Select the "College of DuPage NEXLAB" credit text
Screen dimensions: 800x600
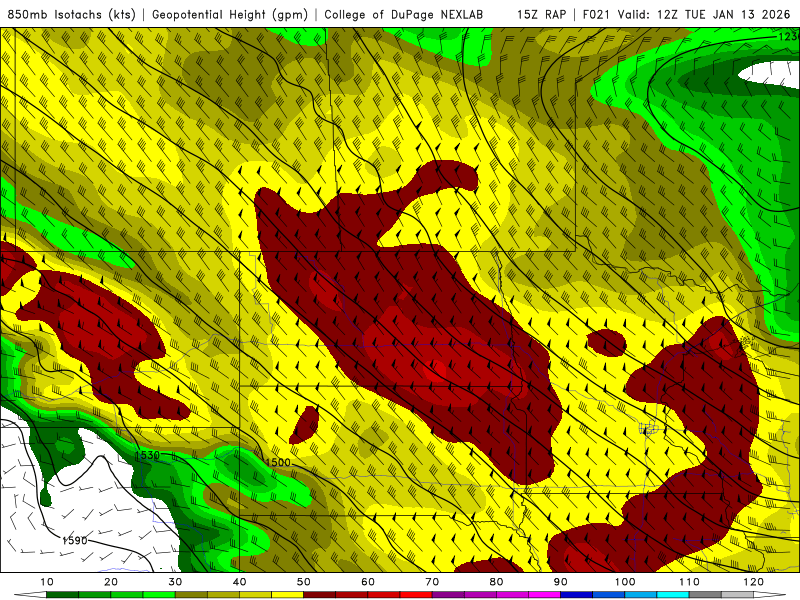click(404, 14)
